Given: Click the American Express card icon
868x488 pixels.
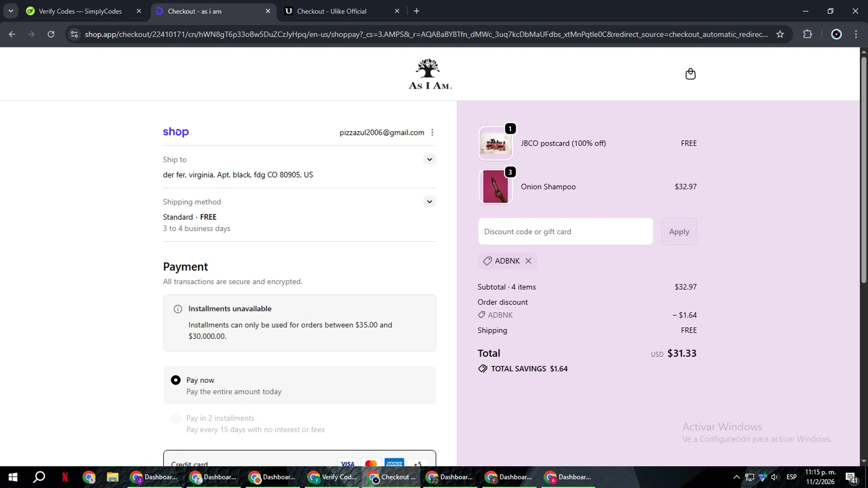Looking at the screenshot, I should click(394, 464).
